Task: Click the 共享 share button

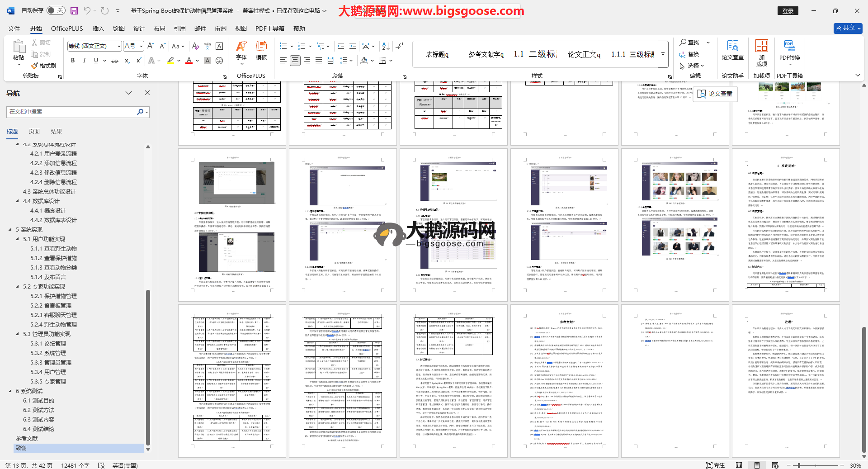Action: [848, 28]
